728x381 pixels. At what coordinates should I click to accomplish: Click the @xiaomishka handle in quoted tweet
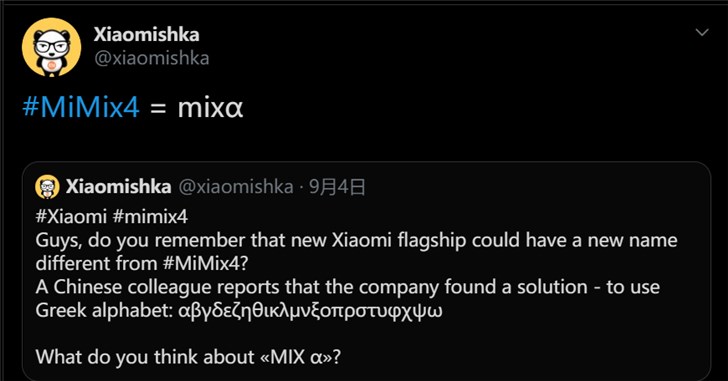point(236,187)
